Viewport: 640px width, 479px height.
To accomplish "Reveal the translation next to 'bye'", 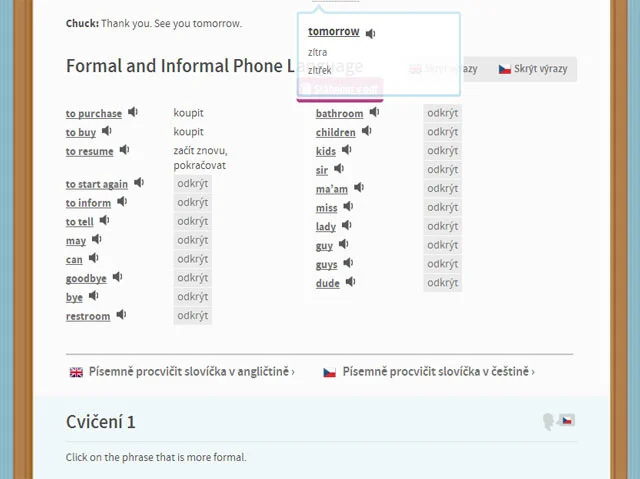I will (193, 297).
